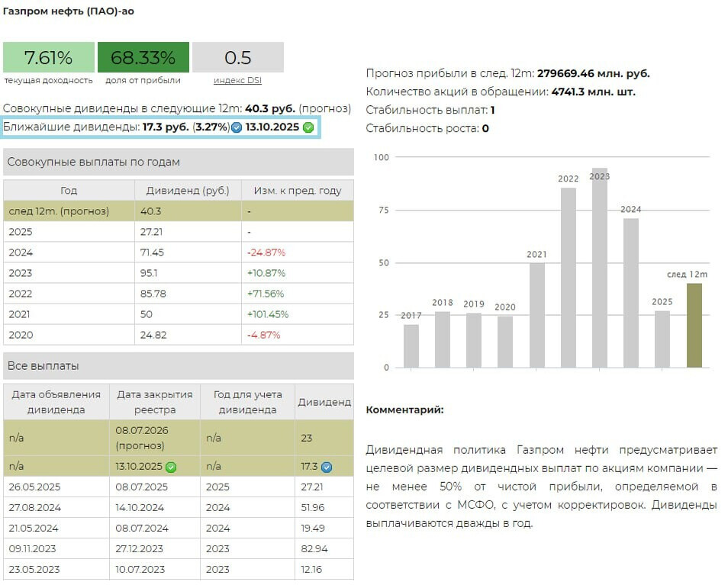The image size is (728, 585).
Task: Click the Дата объявления дивиденда column header
Action: (x=56, y=402)
